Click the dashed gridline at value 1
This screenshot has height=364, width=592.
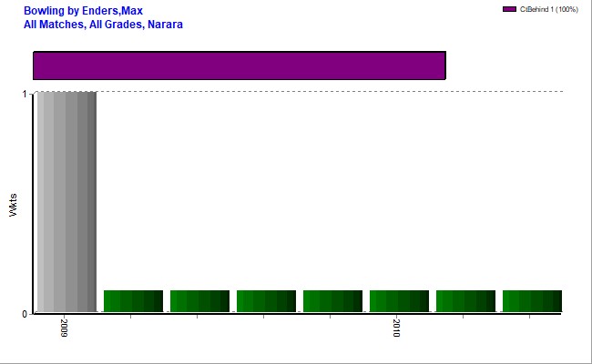(328, 92)
